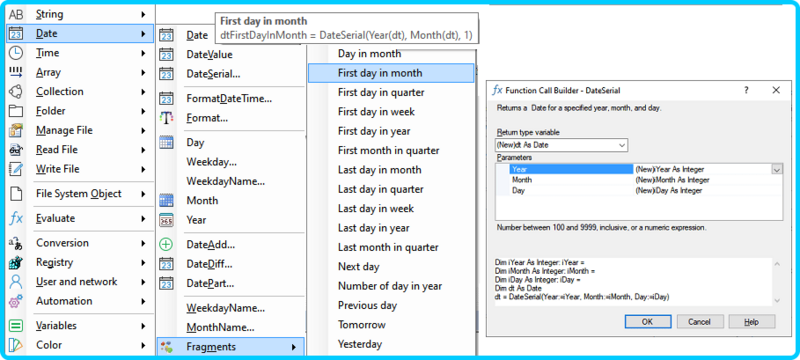Click the question mark title bar button
800x360 pixels.
click(746, 90)
